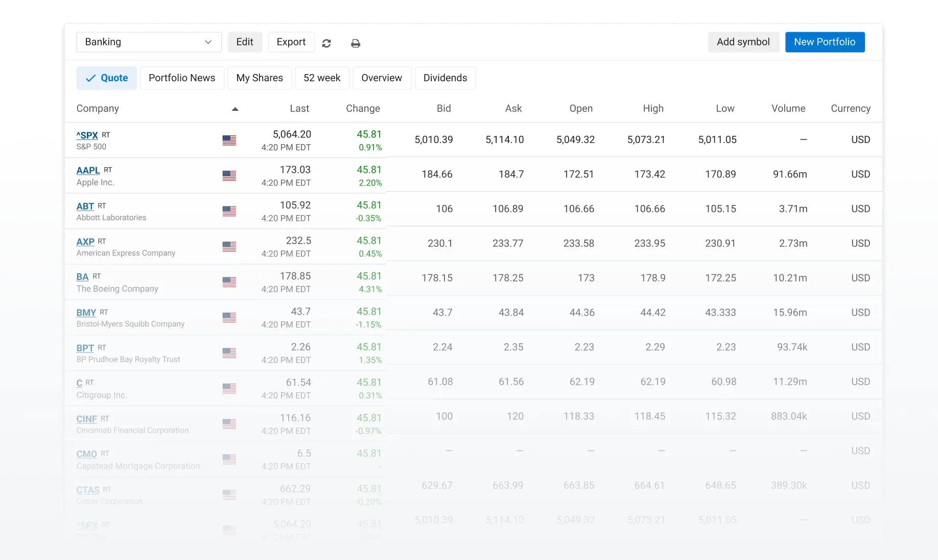Click BPT volume value 93.74k
This screenshot has height=560, width=938.
coord(792,347)
